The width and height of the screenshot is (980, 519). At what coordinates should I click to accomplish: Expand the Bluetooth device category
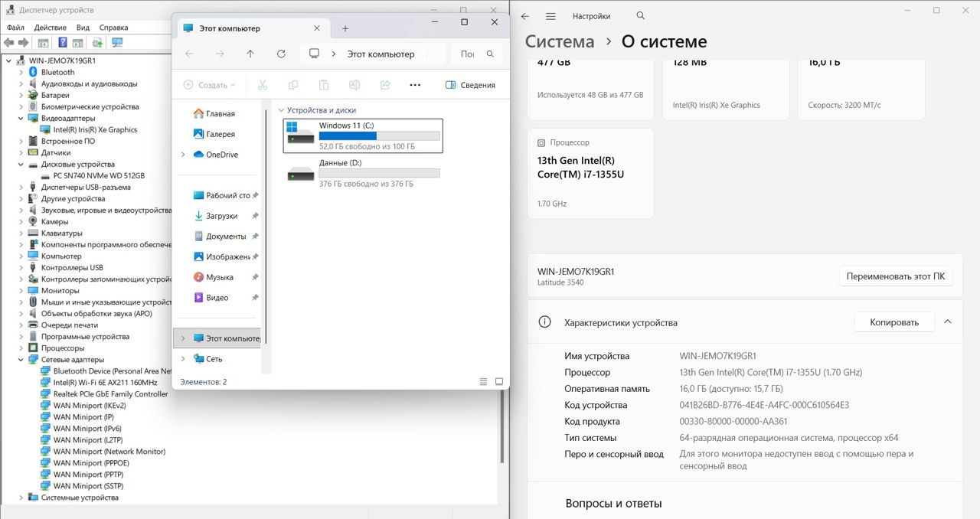21,73
